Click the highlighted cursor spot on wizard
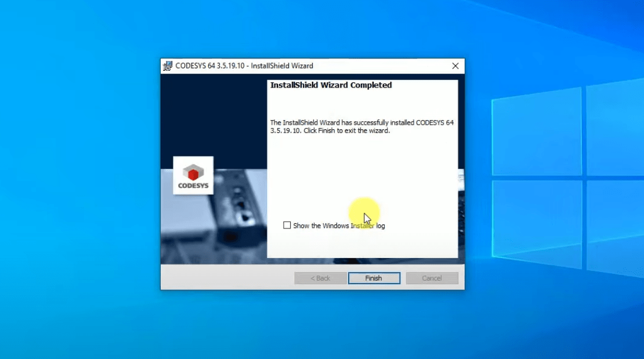The height and width of the screenshot is (359, 644). (364, 213)
